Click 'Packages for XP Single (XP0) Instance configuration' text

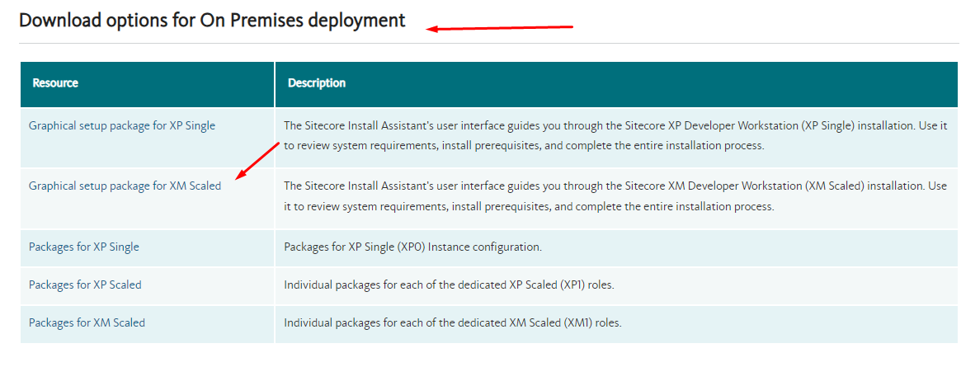(x=412, y=247)
